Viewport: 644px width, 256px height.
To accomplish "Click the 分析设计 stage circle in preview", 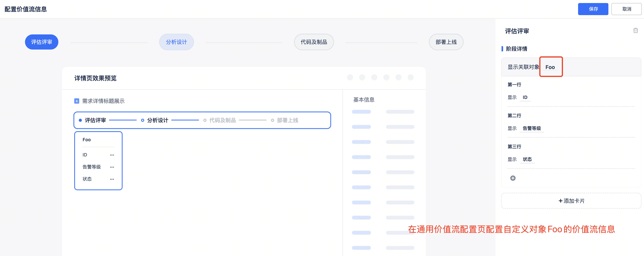I will point(142,120).
